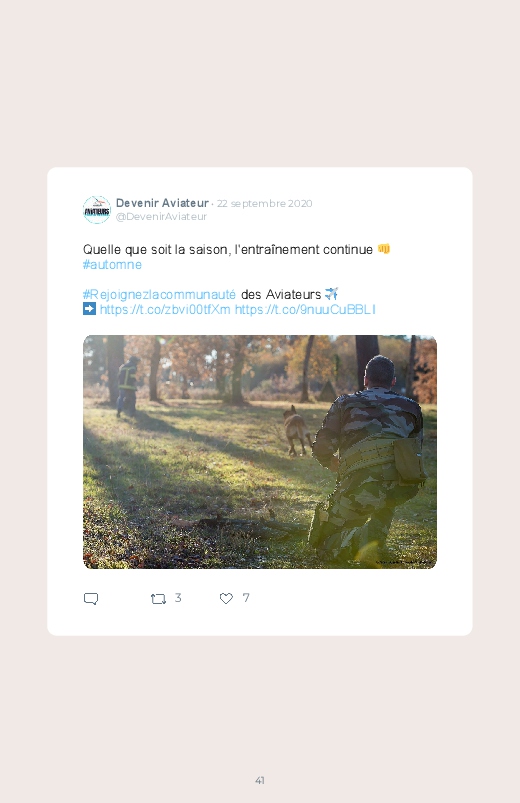Click the fist emoji after 'continue'

[384, 249]
